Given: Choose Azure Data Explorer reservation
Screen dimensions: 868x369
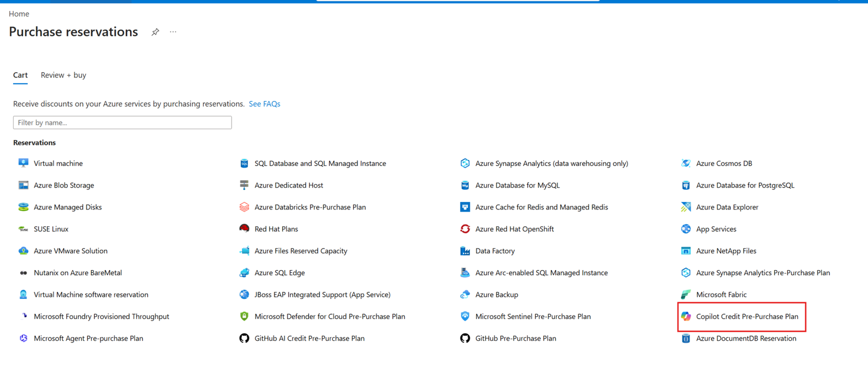Looking at the screenshot, I should 727,207.
